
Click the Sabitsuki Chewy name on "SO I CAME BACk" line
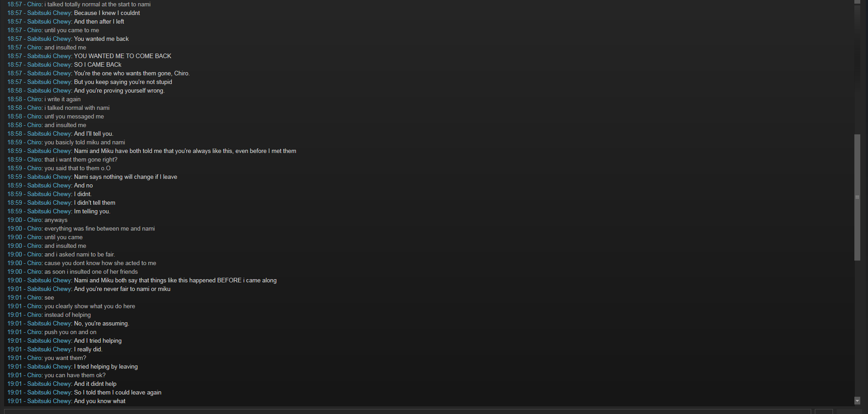point(49,64)
